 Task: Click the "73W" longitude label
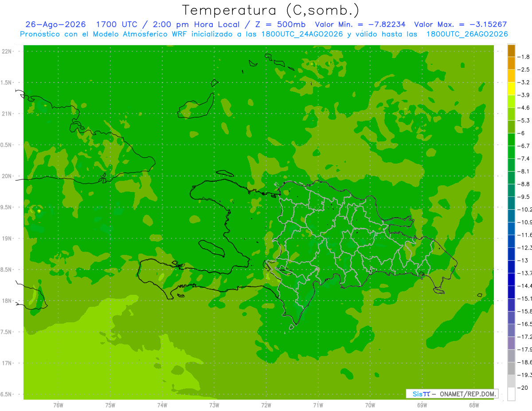214,405
